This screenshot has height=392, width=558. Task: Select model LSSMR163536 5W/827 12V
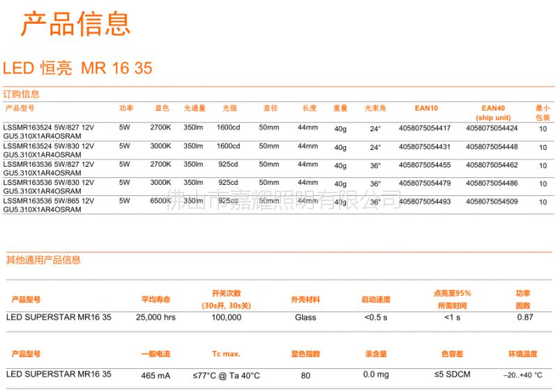[49, 165]
